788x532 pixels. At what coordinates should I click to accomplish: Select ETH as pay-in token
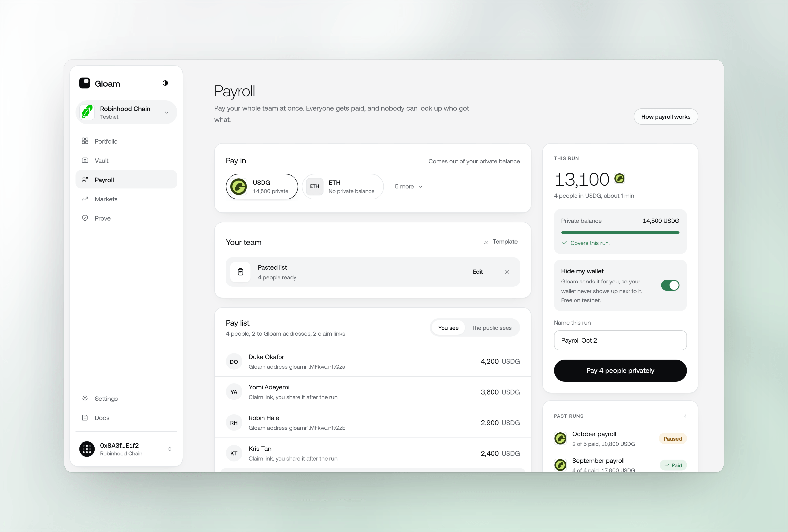point(343,186)
